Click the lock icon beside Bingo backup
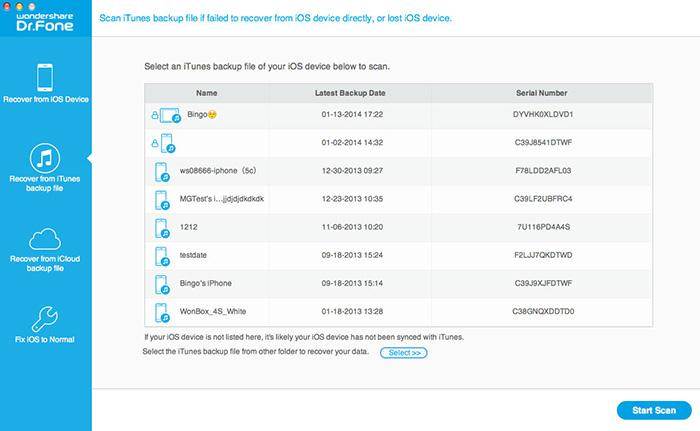This screenshot has height=431, width=700. pyautogui.click(x=153, y=116)
